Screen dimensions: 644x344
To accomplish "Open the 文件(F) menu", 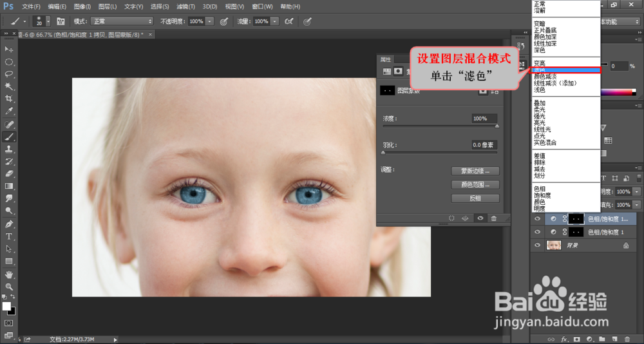I will [31, 6].
